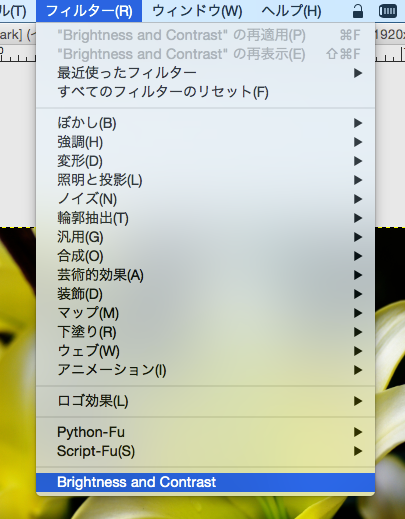Click the lock icon in menu bar

(358, 11)
